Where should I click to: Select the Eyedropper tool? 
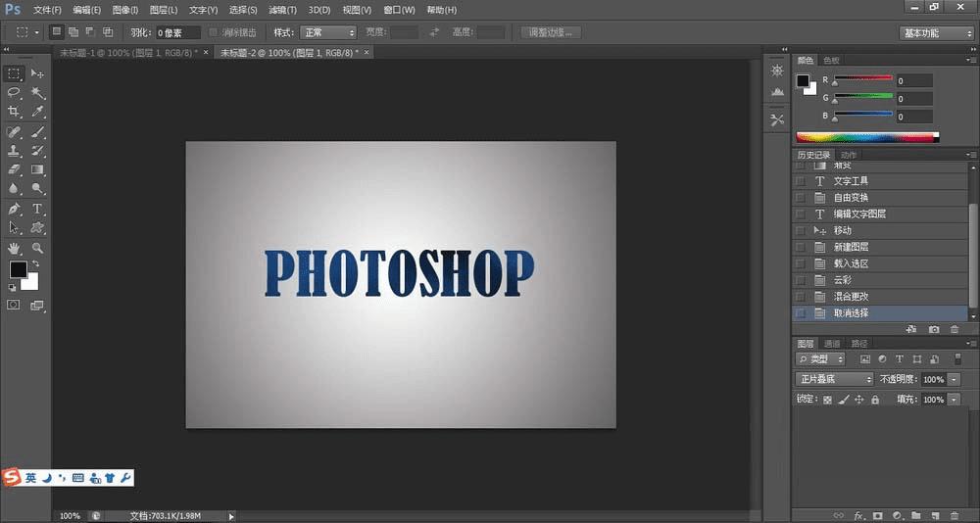(x=37, y=112)
